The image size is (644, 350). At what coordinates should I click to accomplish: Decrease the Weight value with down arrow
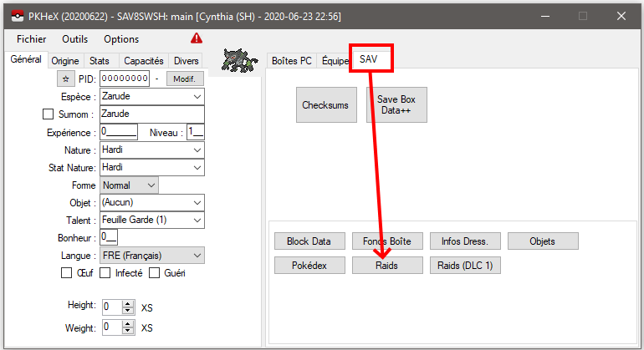128,331
